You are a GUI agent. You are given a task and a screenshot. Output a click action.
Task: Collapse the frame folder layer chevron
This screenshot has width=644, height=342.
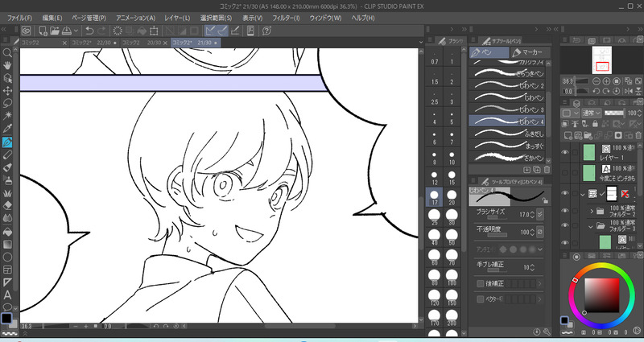(x=582, y=194)
